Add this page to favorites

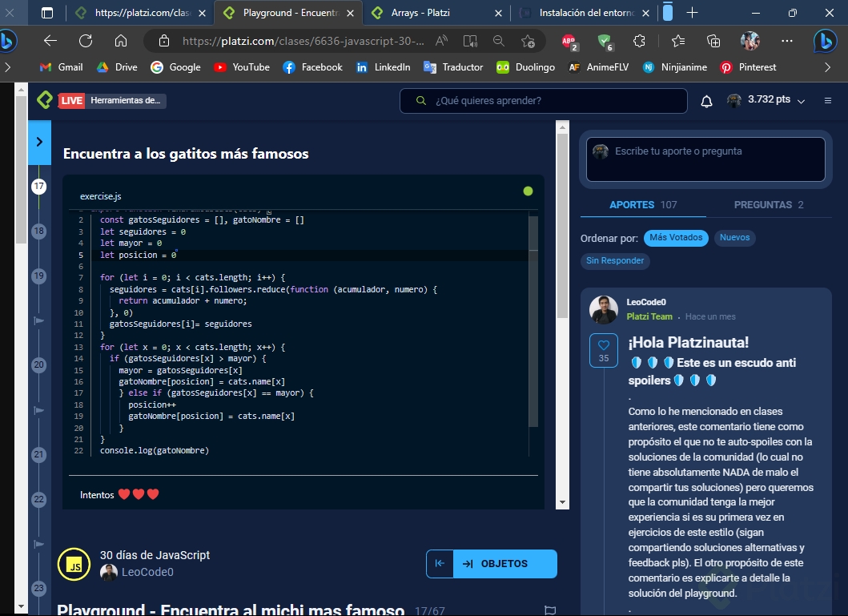click(528, 41)
